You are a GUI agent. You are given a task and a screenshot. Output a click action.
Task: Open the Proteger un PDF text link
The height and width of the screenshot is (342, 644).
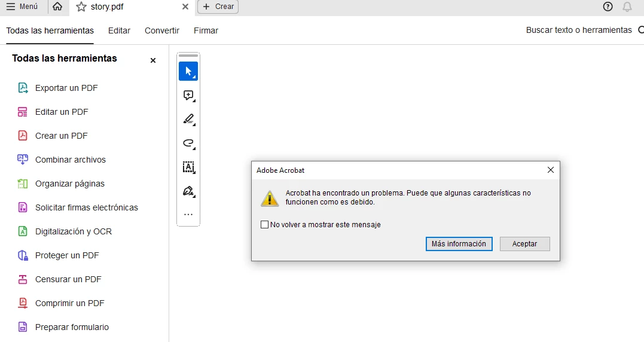[x=67, y=255]
